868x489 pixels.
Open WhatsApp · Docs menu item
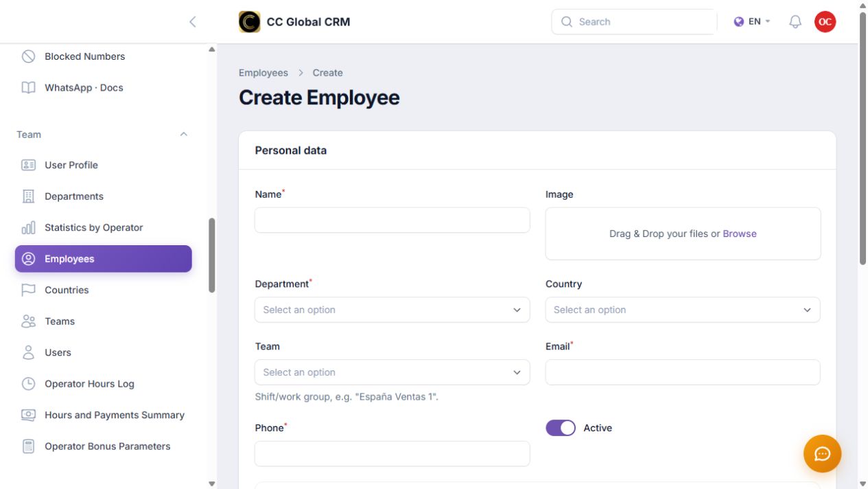(104, 88)
